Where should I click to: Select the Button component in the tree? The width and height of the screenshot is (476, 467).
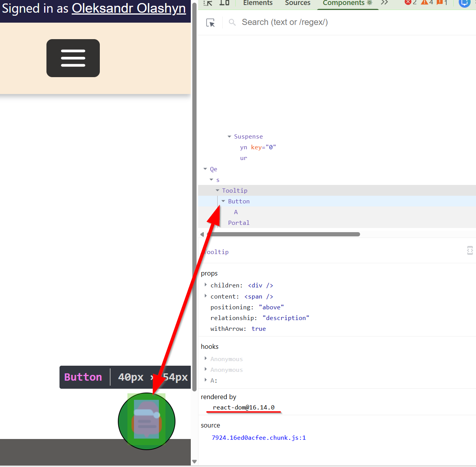[x=239, y=201]
